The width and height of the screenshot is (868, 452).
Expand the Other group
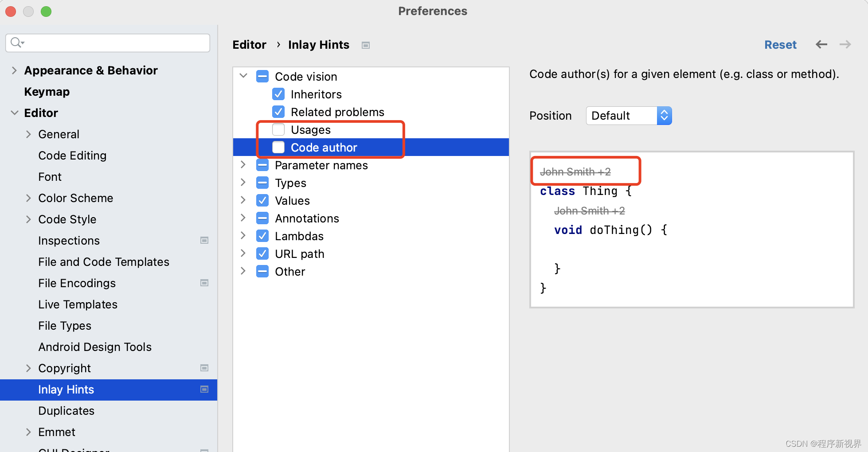point(243,271)
